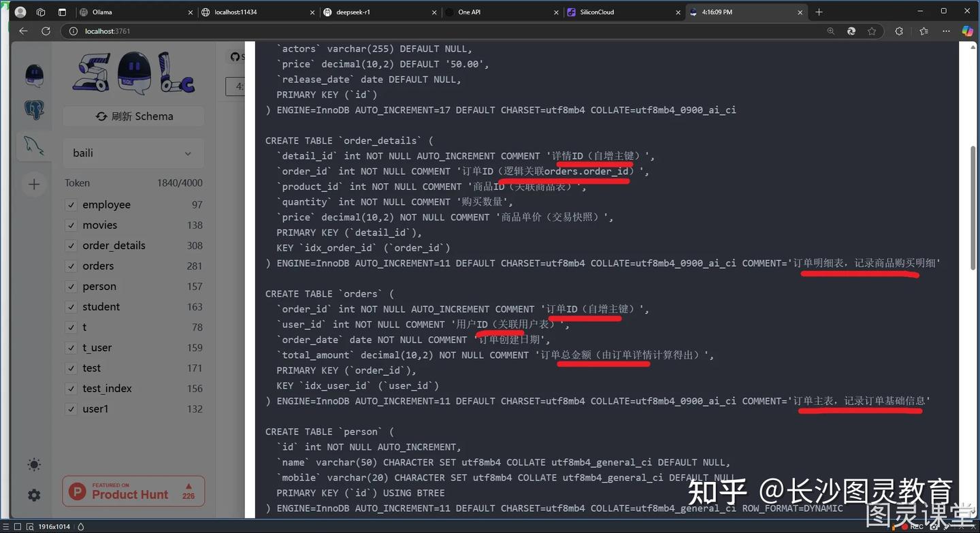Open the Product Hunt featured badge

tap(133, 491)
